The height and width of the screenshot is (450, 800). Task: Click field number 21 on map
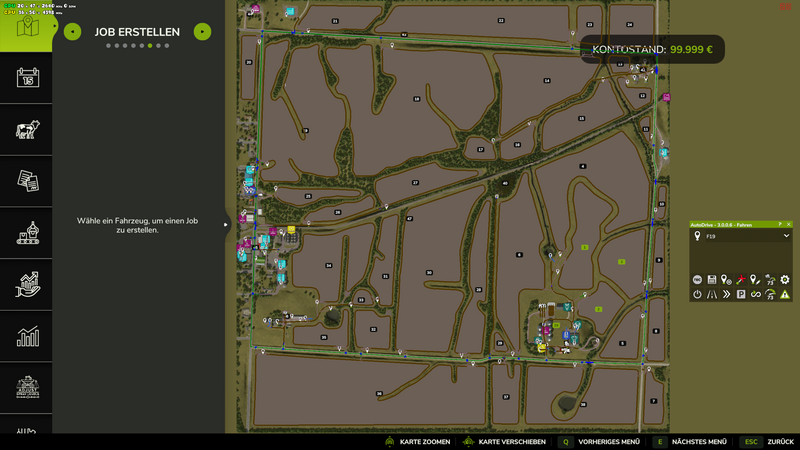tap(335, 21)
